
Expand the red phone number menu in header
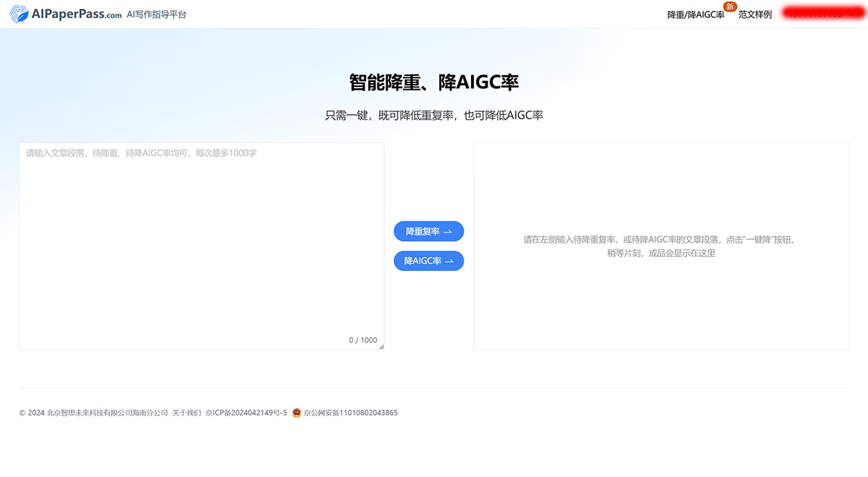(x=817, y=14)
